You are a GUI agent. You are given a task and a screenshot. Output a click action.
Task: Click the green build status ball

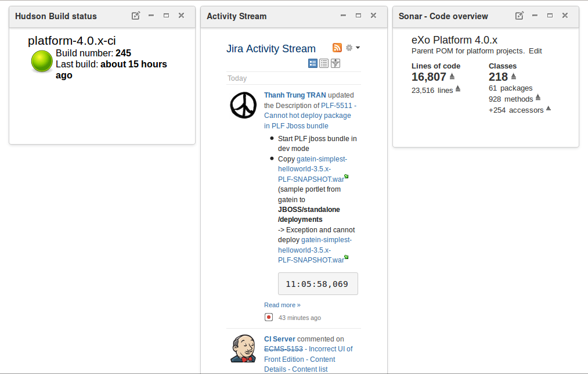[x=42, y=61]
